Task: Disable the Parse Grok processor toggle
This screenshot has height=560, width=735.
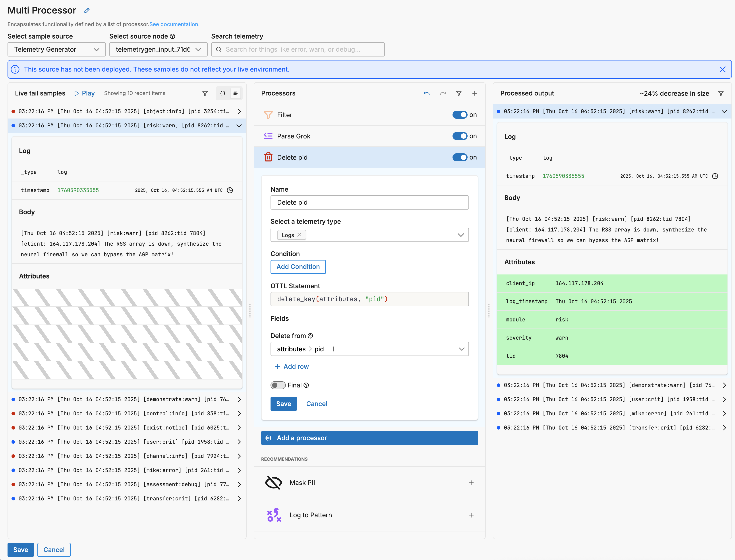Action: pyautogui.click(x=460, y=136)
